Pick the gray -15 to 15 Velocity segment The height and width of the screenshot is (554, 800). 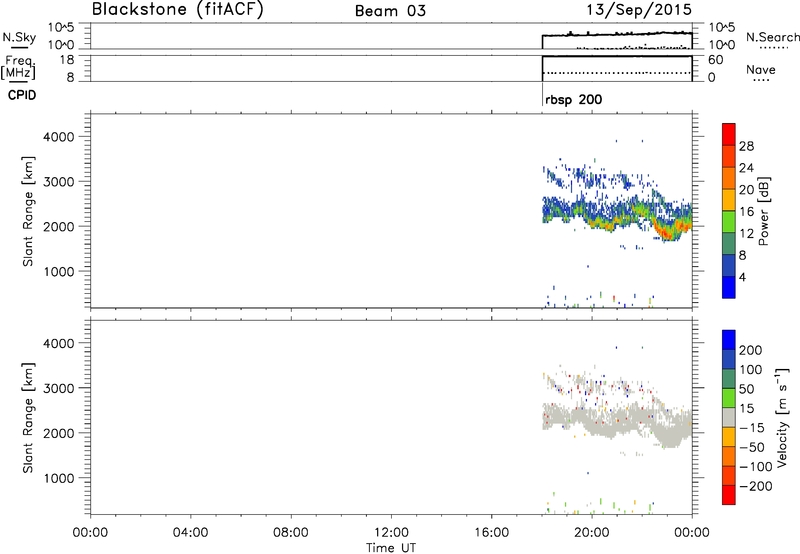(x=729, y=417)
